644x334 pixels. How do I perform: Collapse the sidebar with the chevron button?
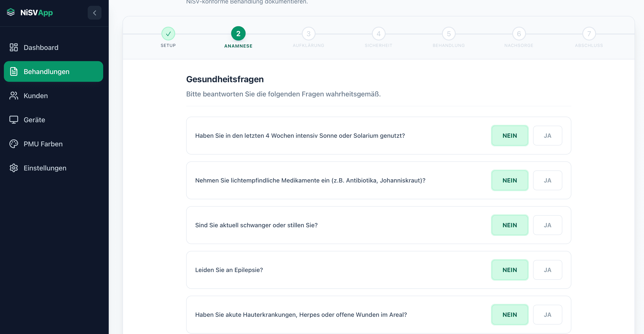(x=95, y=12)
